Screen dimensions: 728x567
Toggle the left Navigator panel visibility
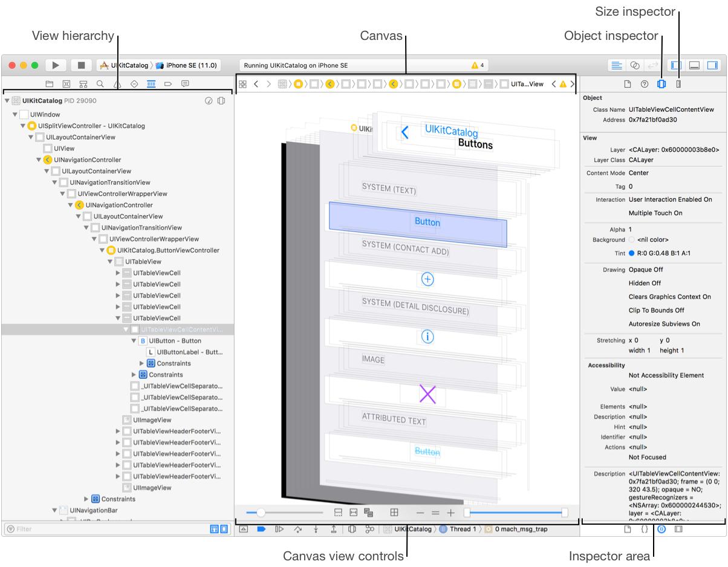(677, 65)
